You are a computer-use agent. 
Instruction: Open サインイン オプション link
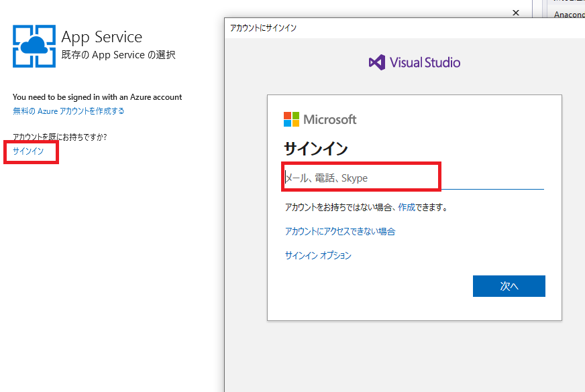click(318, 255)
